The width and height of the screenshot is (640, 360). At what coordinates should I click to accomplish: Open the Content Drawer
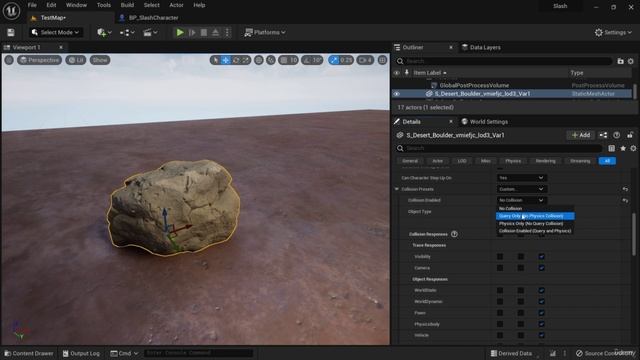pyautogui.click(x=29, y=353)
